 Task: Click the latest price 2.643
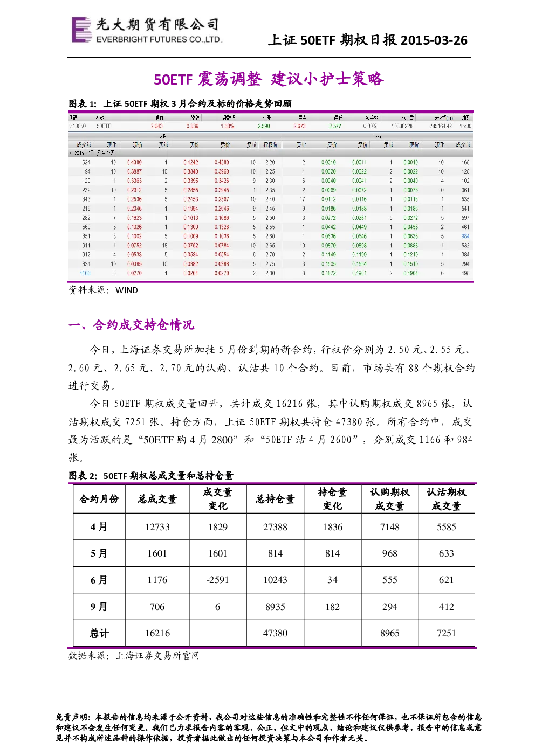157,126
